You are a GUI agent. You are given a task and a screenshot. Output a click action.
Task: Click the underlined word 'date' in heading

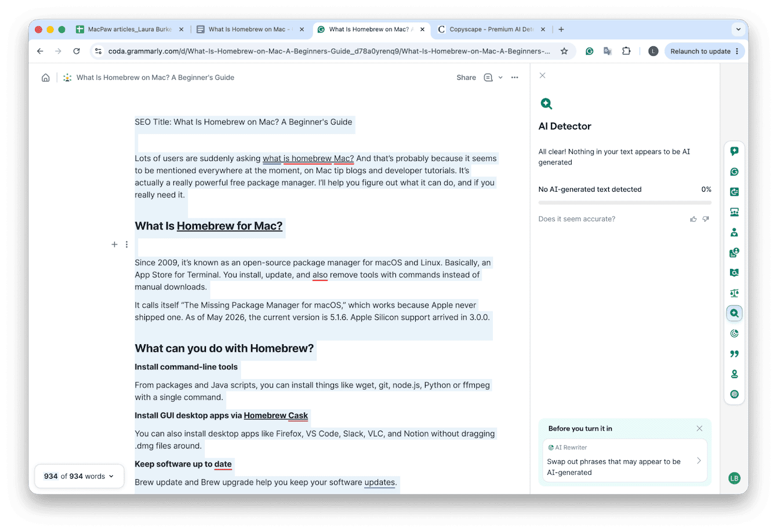pyautogui.click(x=223, y=464)
